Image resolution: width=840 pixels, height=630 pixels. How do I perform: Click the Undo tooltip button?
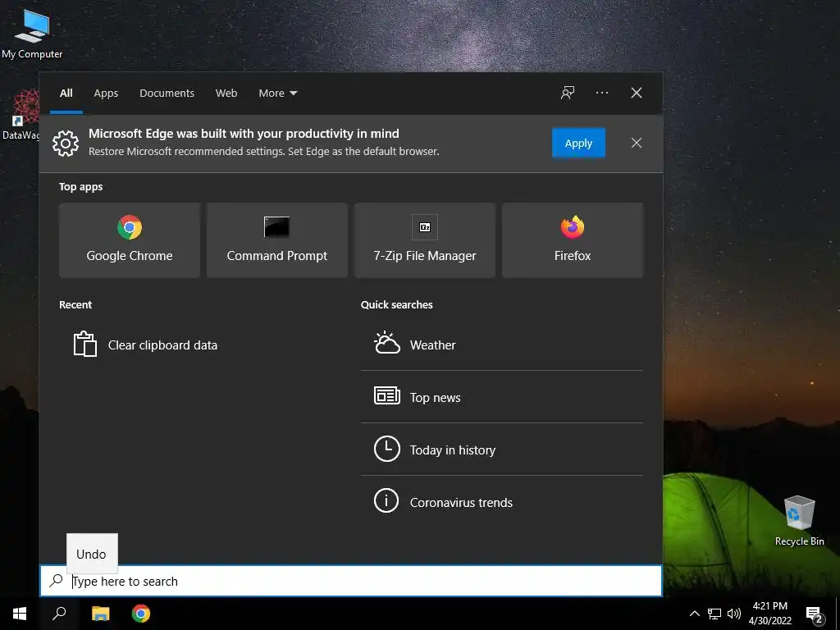pyautogui.click(x=92, y=554)
